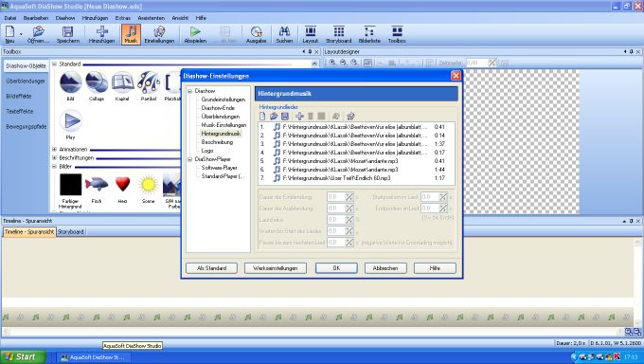Viewport: 644px width, 364px height.
Task: Select Logo in the settings tree
Action: (x=207, y=151)
